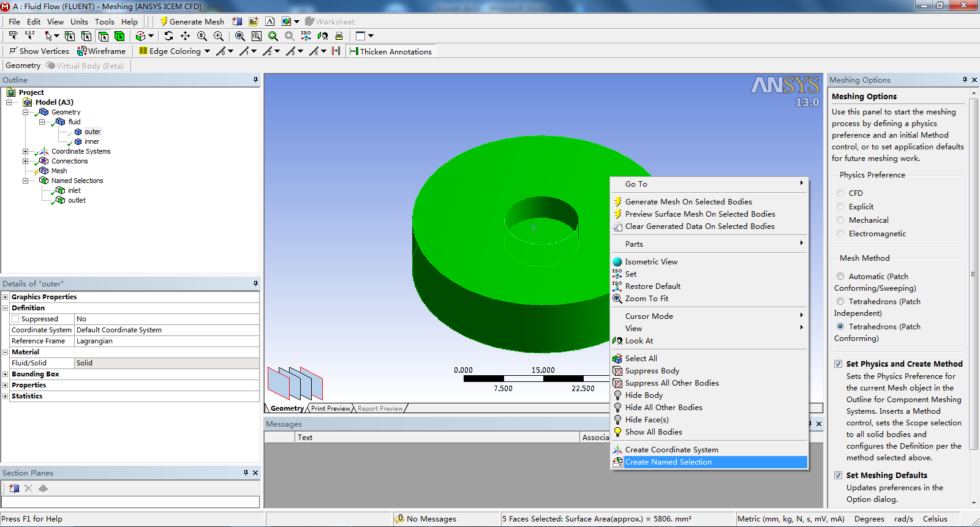980x527 pixels.
Task: Click the Generate Mesh toolbar button
Action: pos(192,21)
